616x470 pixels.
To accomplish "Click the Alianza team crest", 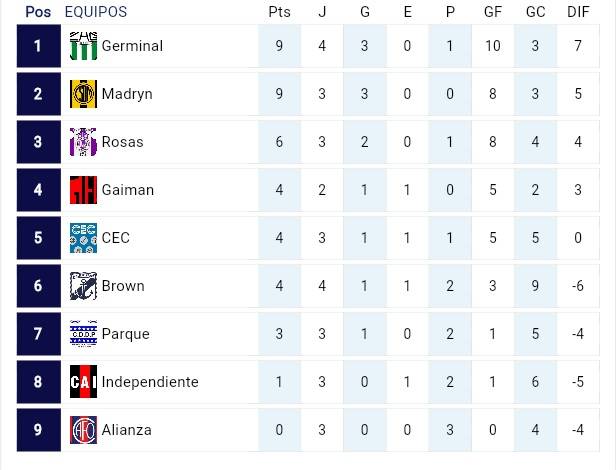I will 83,430.
